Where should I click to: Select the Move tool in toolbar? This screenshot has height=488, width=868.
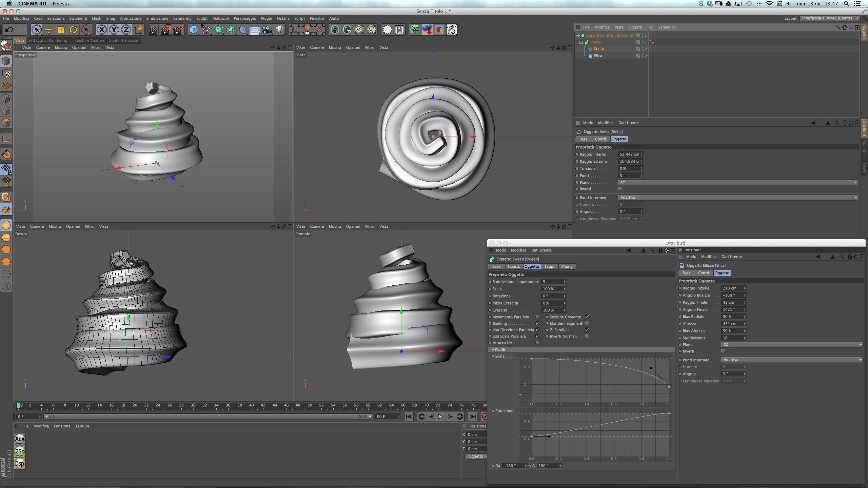pos(49,30)
